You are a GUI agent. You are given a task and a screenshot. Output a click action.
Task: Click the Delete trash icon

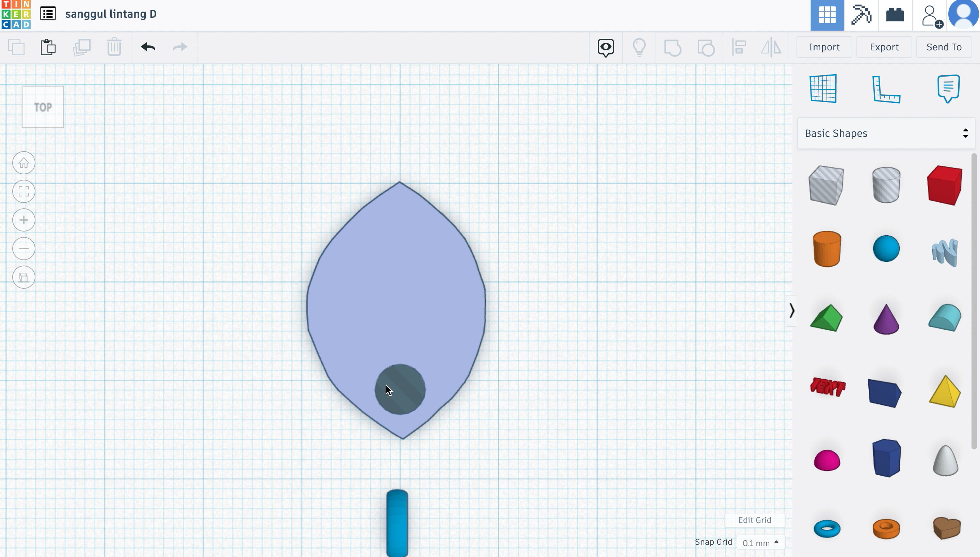pos(114,47)
